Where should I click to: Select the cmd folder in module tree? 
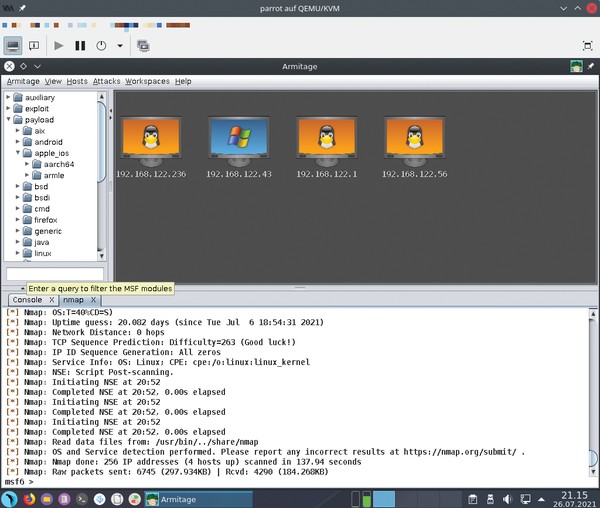tap(36, 208)
